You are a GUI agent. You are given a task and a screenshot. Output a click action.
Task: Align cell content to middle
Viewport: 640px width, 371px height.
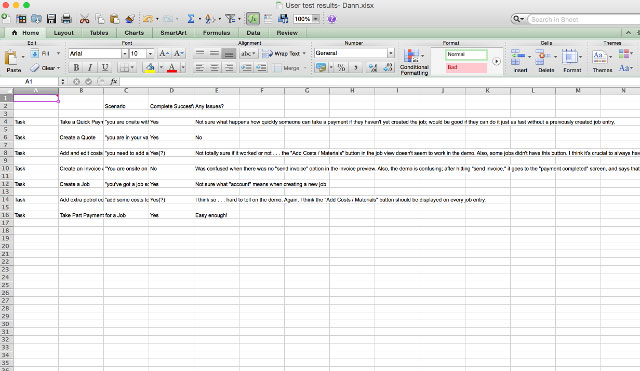point(214,53)
